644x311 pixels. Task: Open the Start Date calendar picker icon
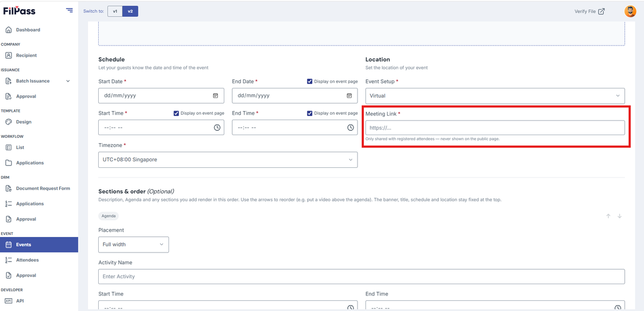215,95
